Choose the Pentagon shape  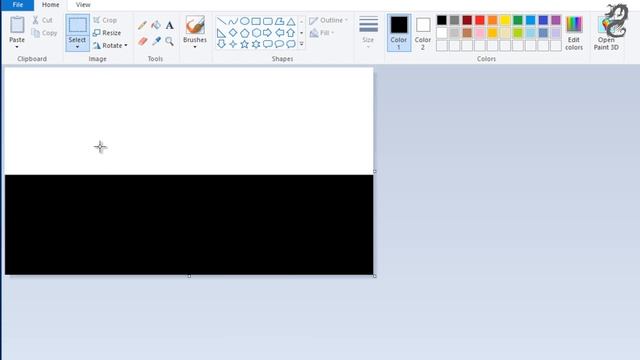coord(244,33)
